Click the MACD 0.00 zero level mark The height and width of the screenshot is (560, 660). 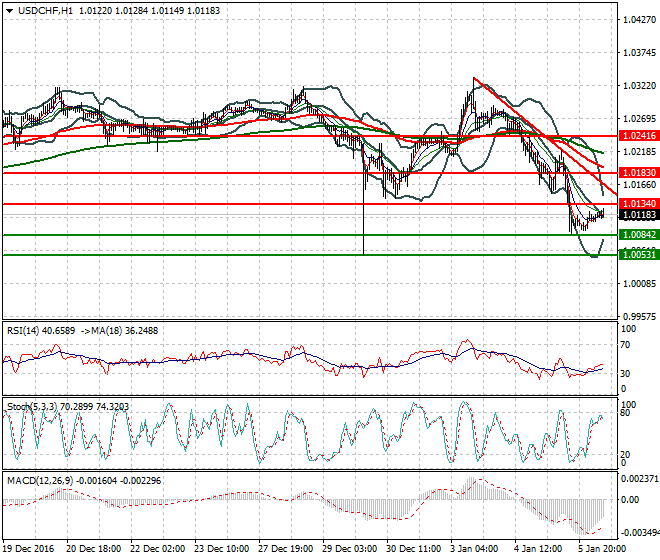tap(630, 500)
